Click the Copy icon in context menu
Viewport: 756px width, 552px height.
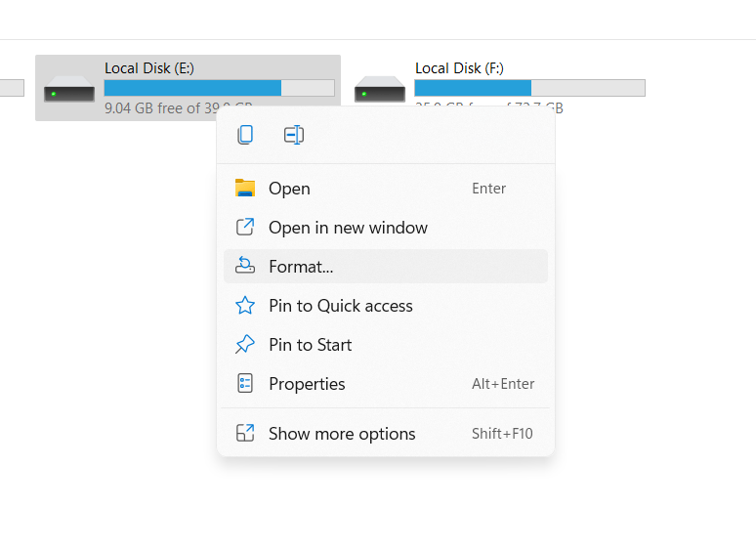[x=245, y=135]
